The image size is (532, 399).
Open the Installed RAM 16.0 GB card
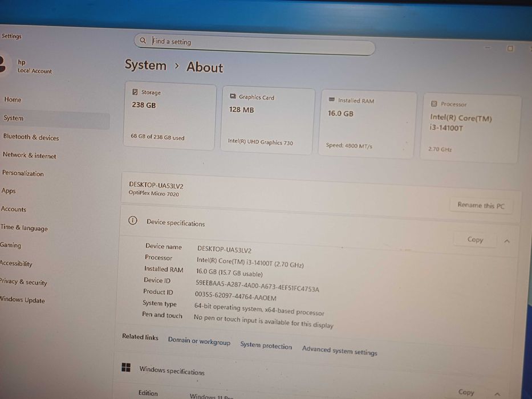pos(367,124)
